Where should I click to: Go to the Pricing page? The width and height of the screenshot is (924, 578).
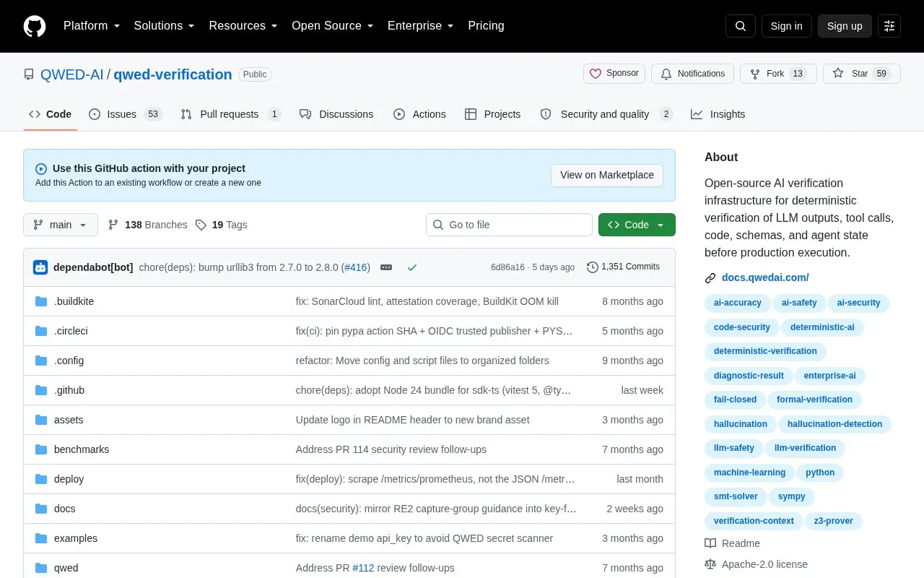[x=486, y=26]
